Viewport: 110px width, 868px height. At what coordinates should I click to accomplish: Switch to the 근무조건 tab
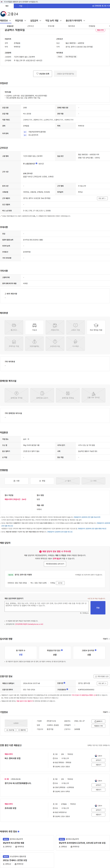coord(30,26)
